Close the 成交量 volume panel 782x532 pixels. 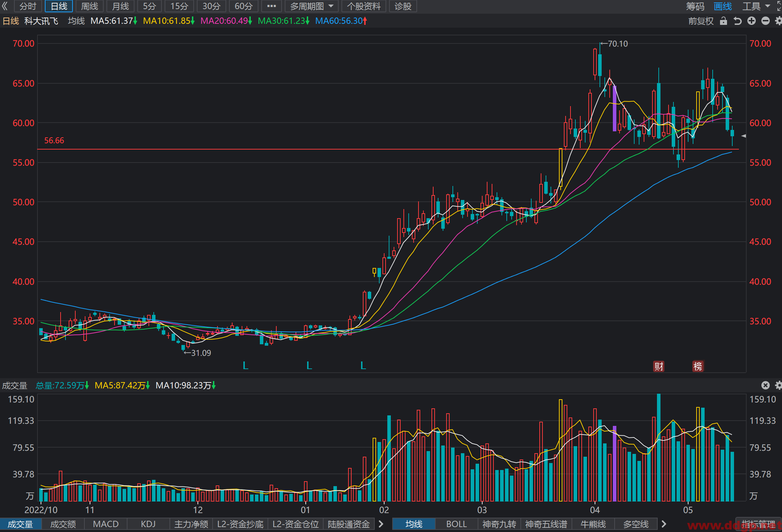tap(766, 385)
